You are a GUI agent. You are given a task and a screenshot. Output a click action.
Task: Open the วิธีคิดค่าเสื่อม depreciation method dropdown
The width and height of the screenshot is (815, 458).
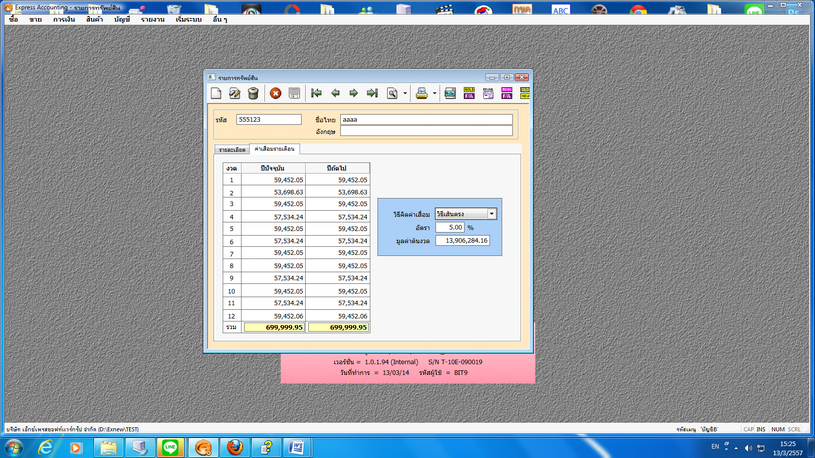click(x=491, y=214)
